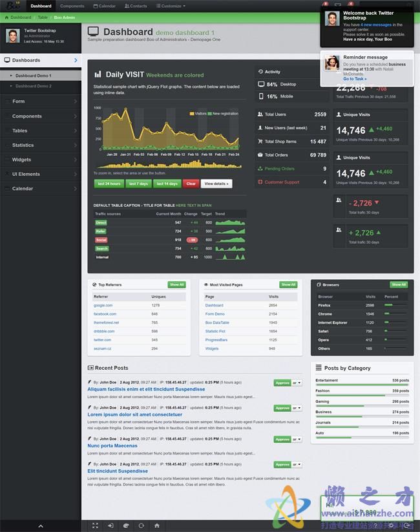This screenshot has height=532, width=420.
Task: Collapse sidebar with the up-chevron icon
Action: pos(41,526)
